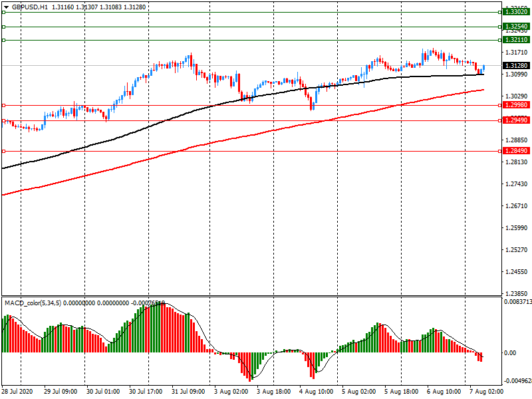Click the 1.27430 price axis value
The width and height of the screenshot is (532, 399).
point(517,184)
